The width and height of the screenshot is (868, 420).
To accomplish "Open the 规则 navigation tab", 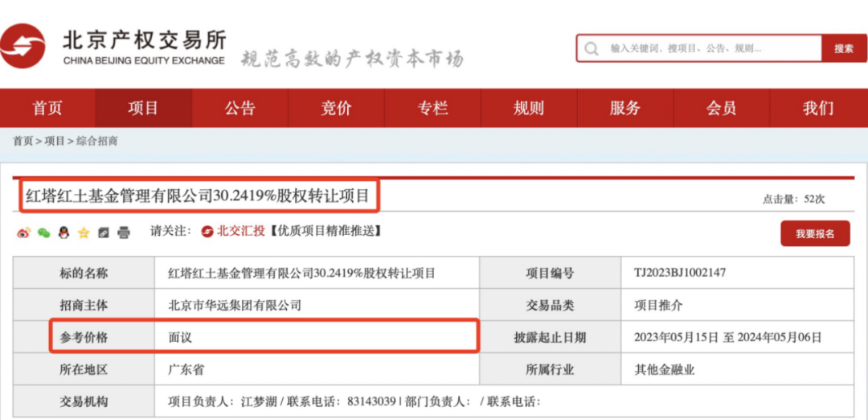I will click(x=529, y=108).
